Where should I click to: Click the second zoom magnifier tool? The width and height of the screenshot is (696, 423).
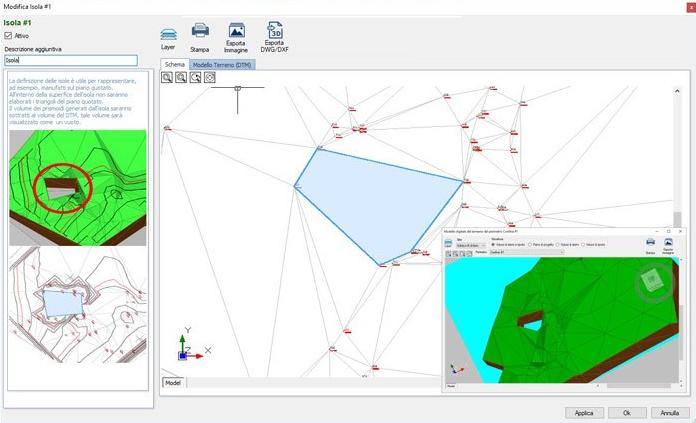pyautogui.click(x=181, y=77)
